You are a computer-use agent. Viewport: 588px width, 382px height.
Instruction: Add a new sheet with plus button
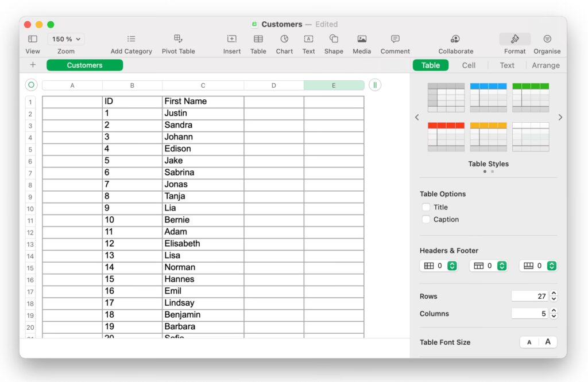pos(33,65)
